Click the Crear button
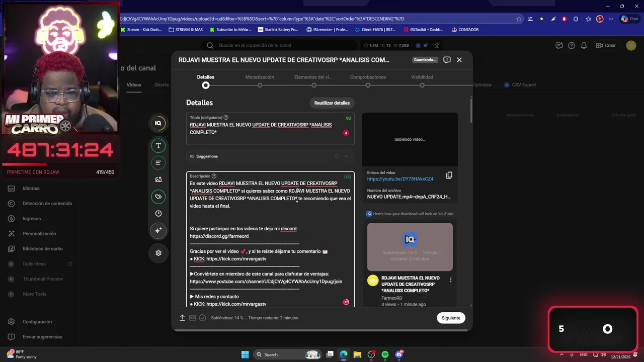 606,45
